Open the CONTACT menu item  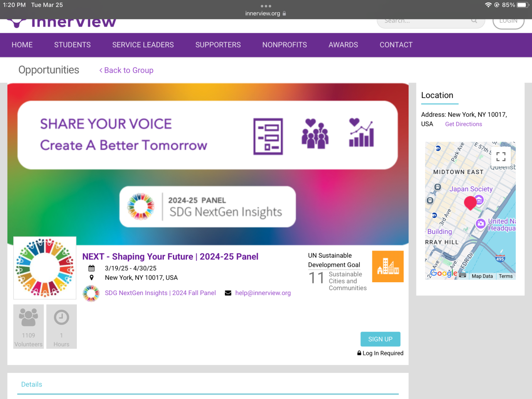(396, 45)
